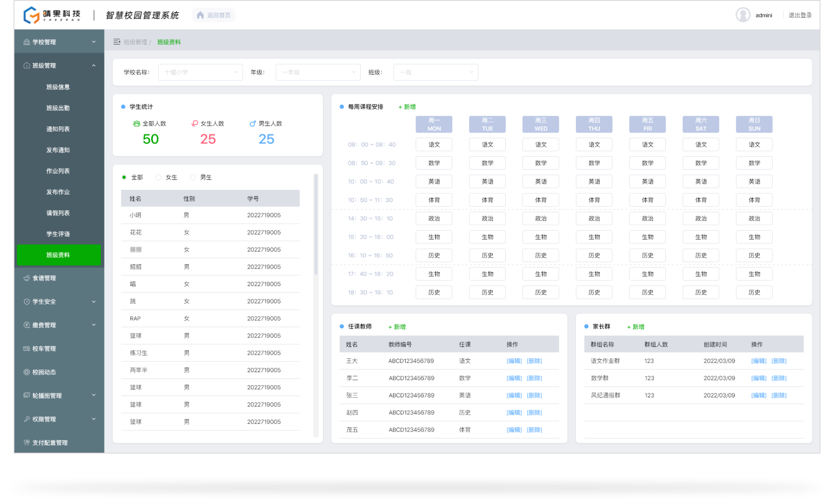The height and width of the screenshot is (504, 834).
Task: Open 班级出勤 in the sidebar
Action: point(58,108)
